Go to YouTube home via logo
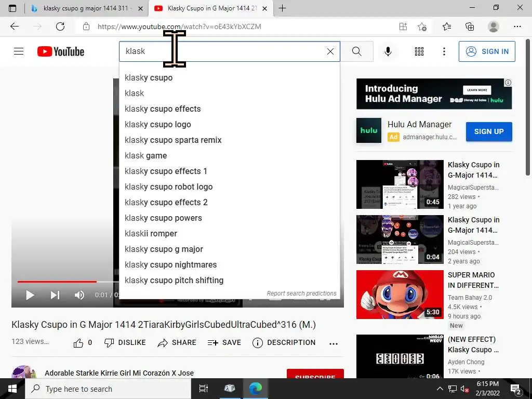The image size is (532, 399). pos(61,51)
